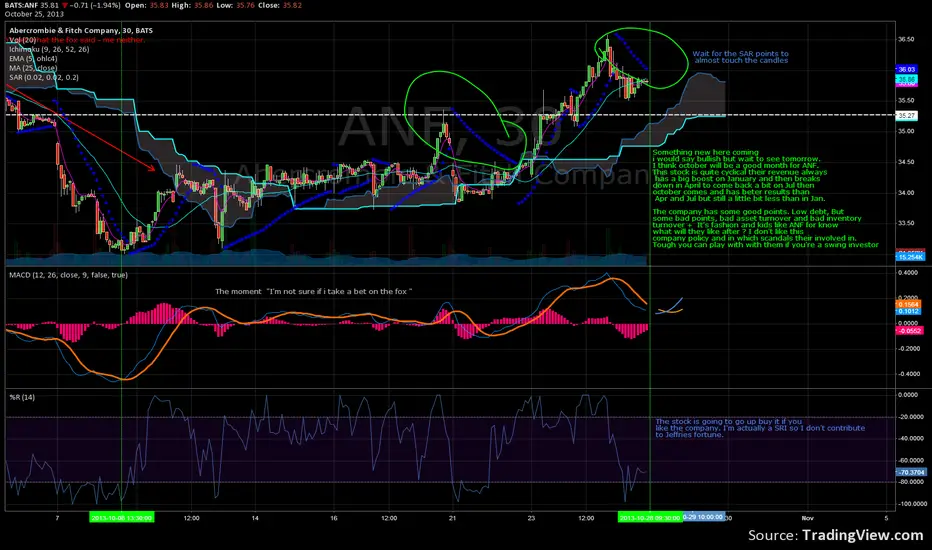Click the blue 29 10:00:00 time marker

704,517
